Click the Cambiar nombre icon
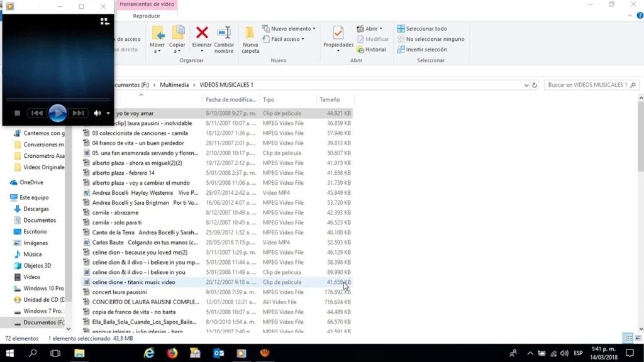Screen dimensions: 644x362 [x=224, y=33]
